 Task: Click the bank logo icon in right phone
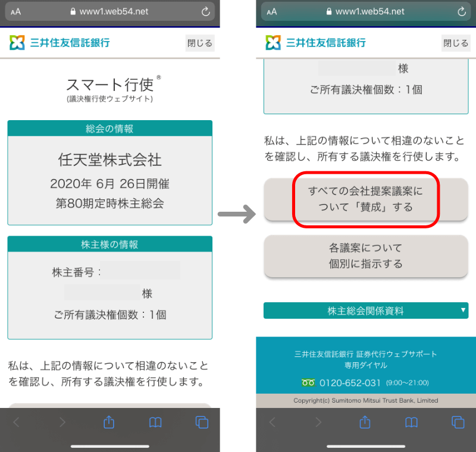pos(273,42)
